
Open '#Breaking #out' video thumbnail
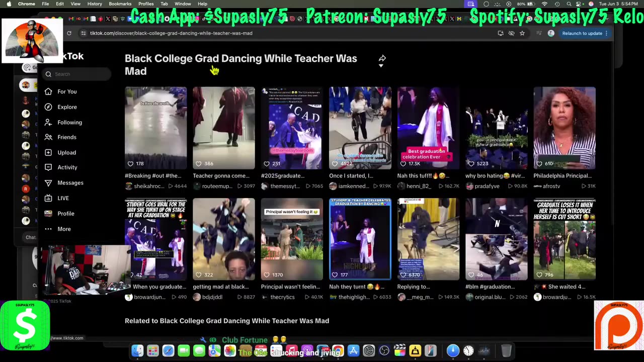pyautogui.click(x=155, y=128)
